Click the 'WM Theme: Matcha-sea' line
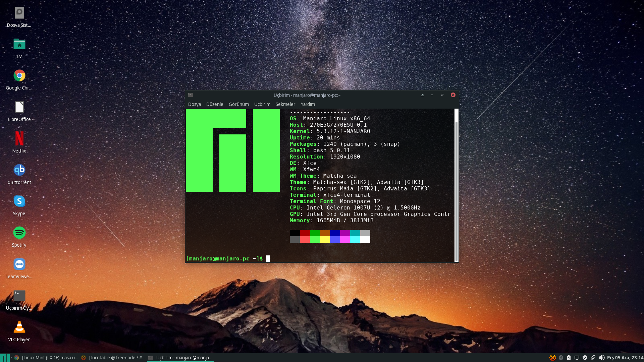This screenshot has width=644, height=362. pos(323,176)
